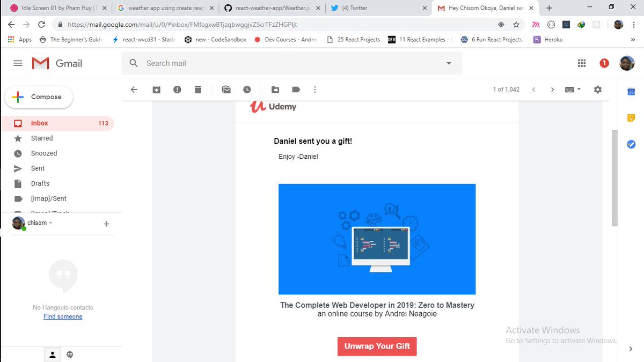Open Chrome's three-dot menu
The width and height of the screenshot is (644, 362).
point(635,24)
